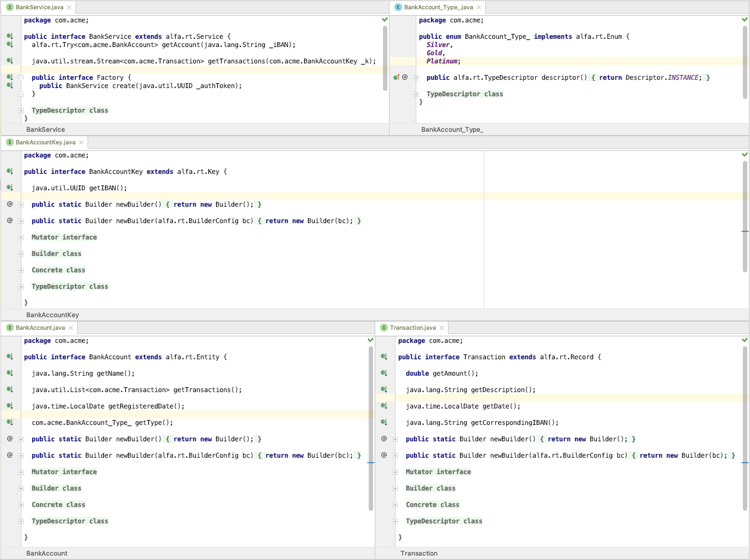Image resolution: width=750 pixels, height=560 pixels.
Task: Expand folded Concrete class in Transaction
Action: [x=395, y=505]
